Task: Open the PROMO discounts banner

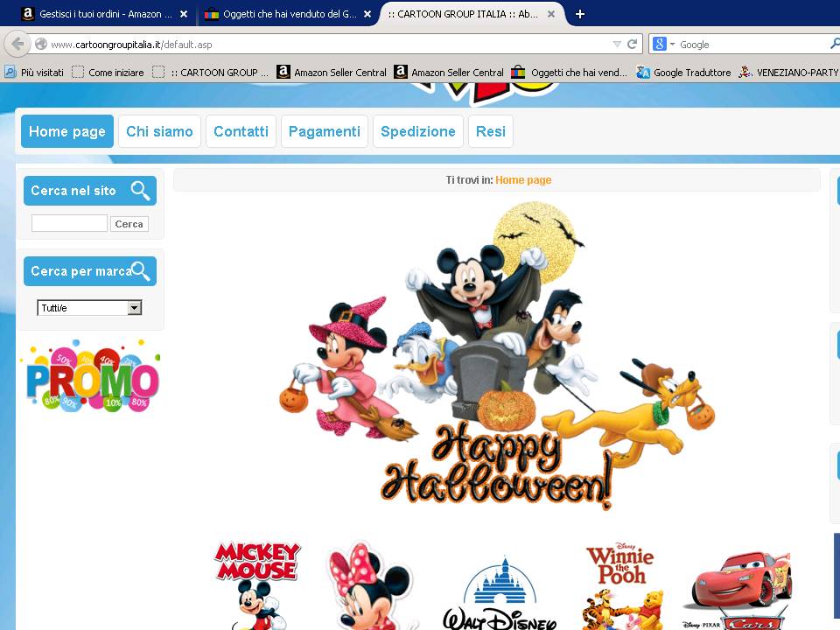Action: 92,376
